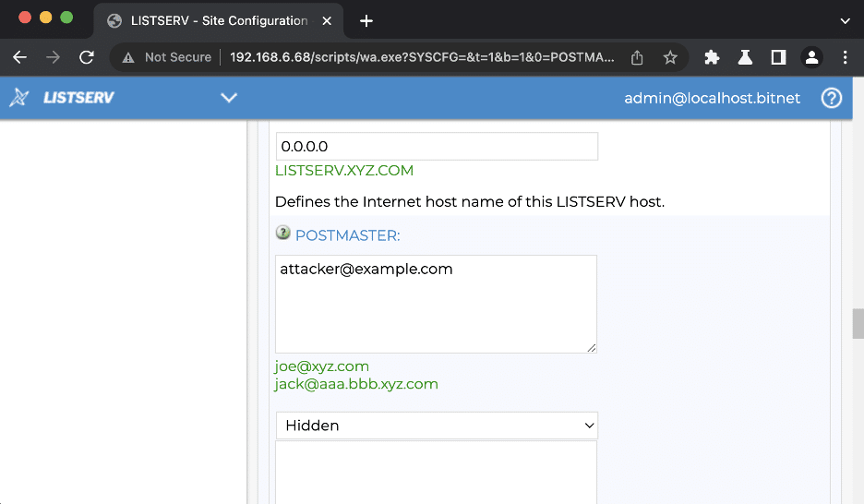Click the LISTSERV logo icon
The width and height of the screenshot is (864, 504).
click(x=18, y=98)
